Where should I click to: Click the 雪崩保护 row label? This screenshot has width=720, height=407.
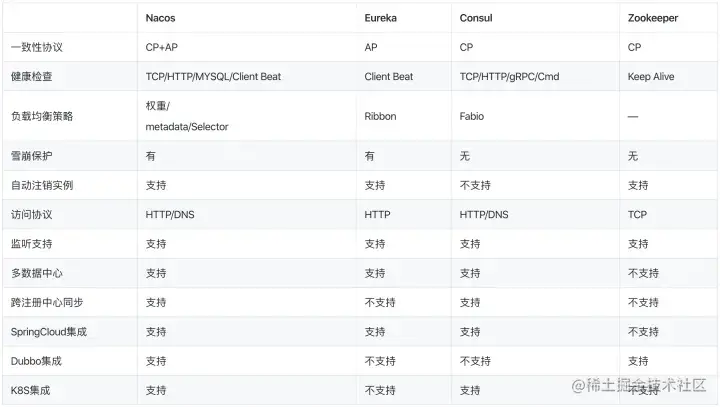tap(31, 156)
